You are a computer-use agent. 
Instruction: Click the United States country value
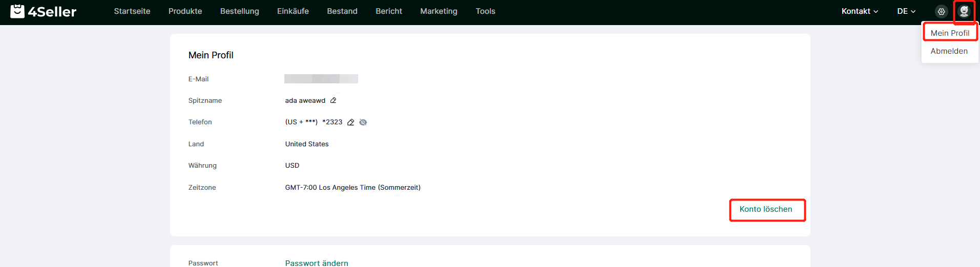tap(307, 144)
